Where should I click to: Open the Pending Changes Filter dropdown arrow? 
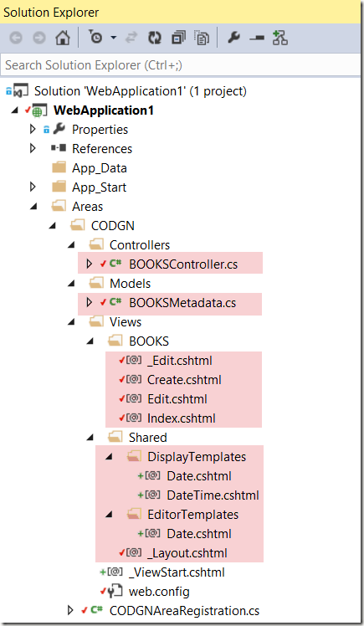point(114,38)
